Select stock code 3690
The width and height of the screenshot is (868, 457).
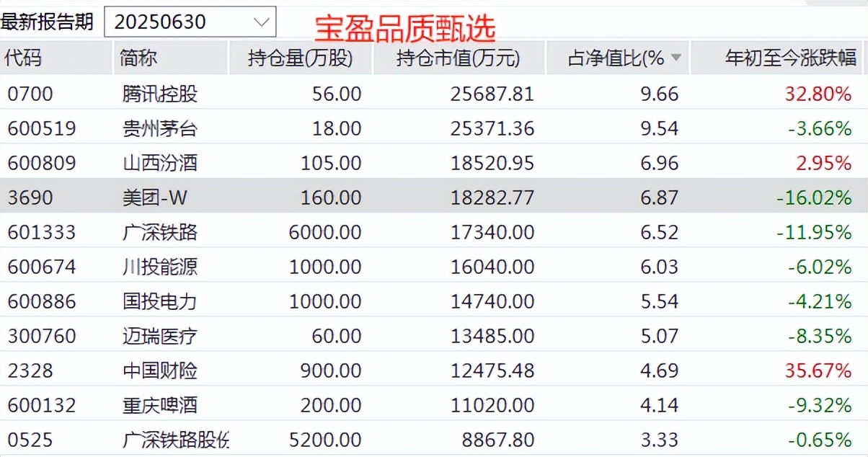(x=30, y=198)
